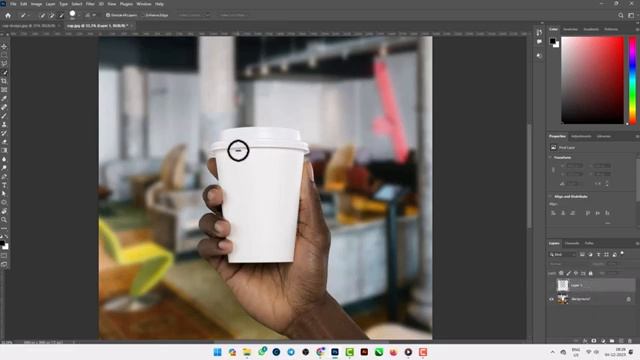Select the Rectangular Marquee tool
The height and width of the screenshot is (360, 640).
click(x=4, y=55)
